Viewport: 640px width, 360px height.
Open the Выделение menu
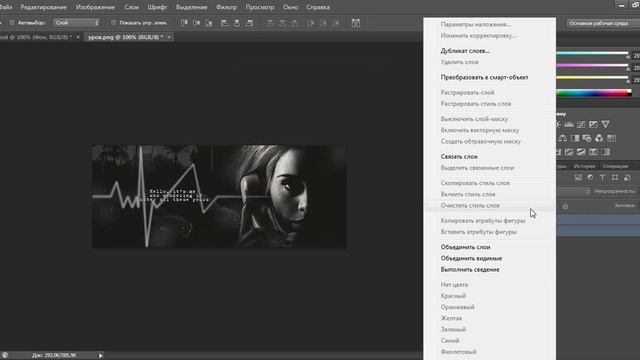tap(191, 7)
